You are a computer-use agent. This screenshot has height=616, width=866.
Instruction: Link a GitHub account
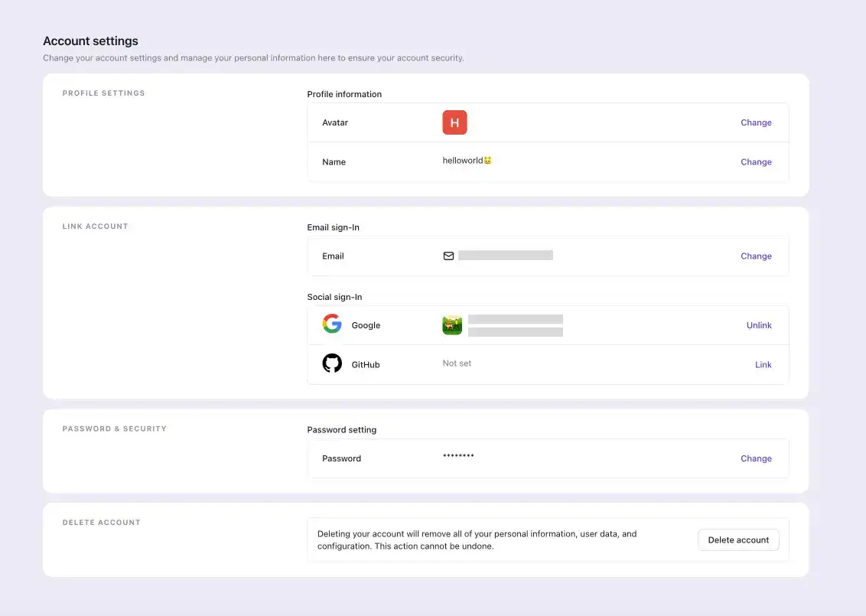763,365
